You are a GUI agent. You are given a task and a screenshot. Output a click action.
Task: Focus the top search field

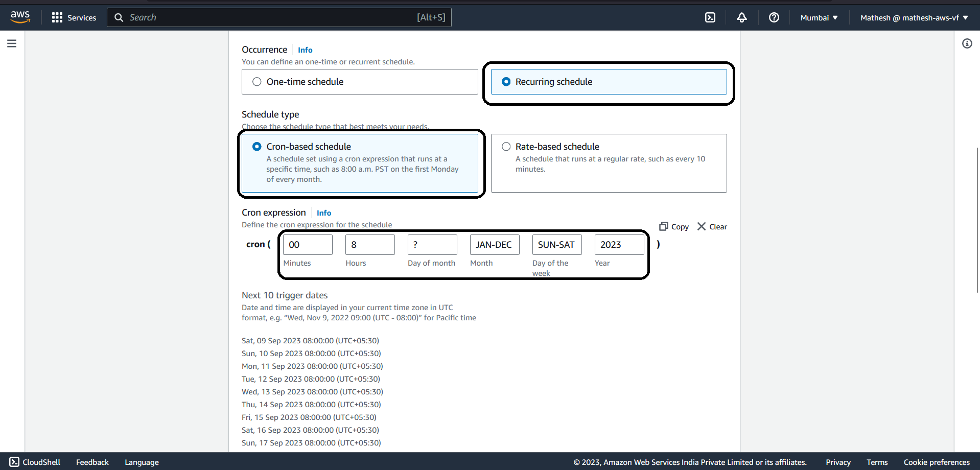pyautogui.click(x=279, y=17)
